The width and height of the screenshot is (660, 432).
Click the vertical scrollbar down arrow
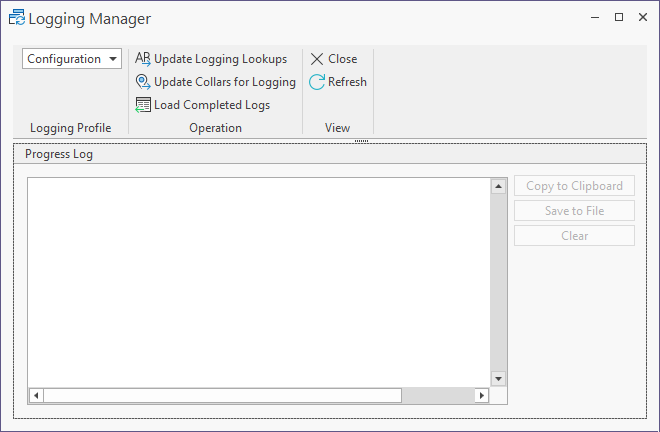click(498, 379)
